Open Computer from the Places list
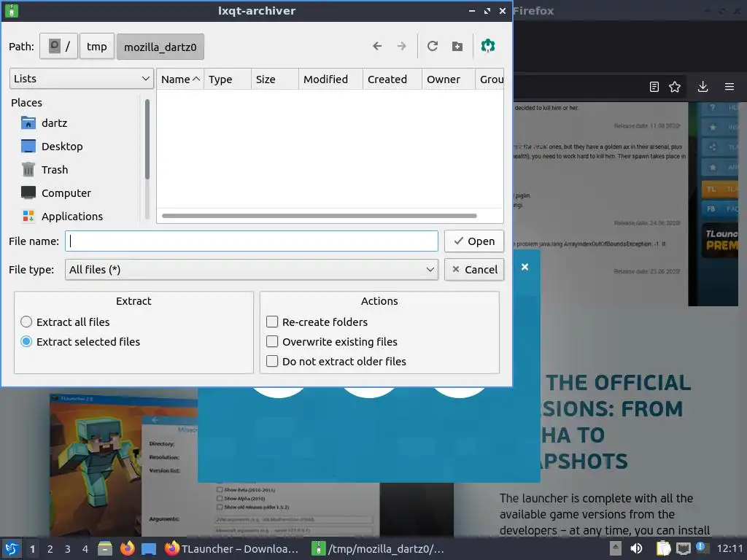Image resolution: width=747 pixels, height=560 pixels. tap(55, 192)
